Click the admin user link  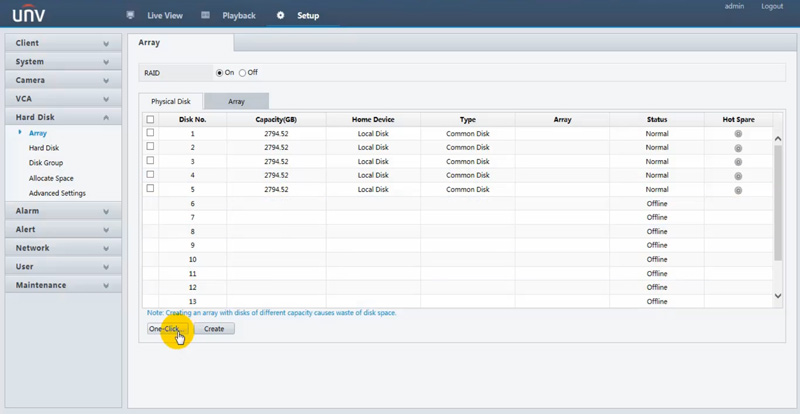(x=734, y=7)
